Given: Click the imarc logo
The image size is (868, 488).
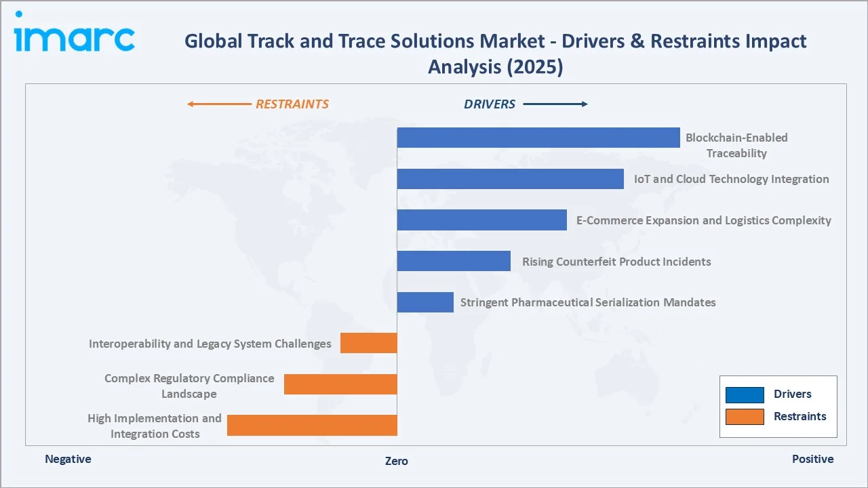Looking at the screenshot, I should 74,32.
